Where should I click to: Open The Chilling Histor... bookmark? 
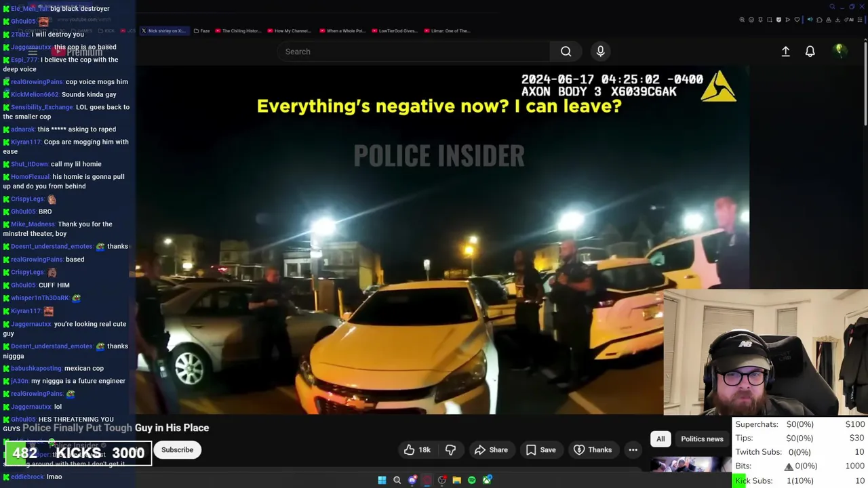(x=237, y=30)
